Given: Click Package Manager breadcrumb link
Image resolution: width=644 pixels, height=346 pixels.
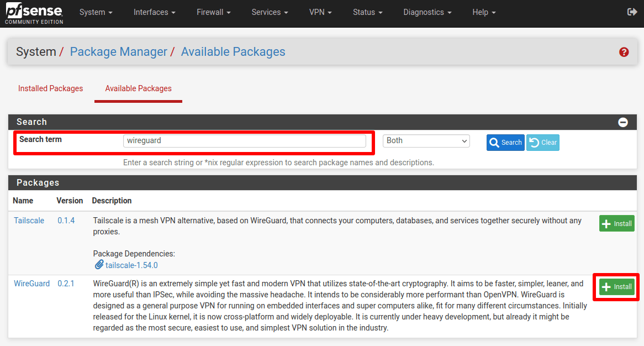Looking at the screenshot, I should click(119, 52).
